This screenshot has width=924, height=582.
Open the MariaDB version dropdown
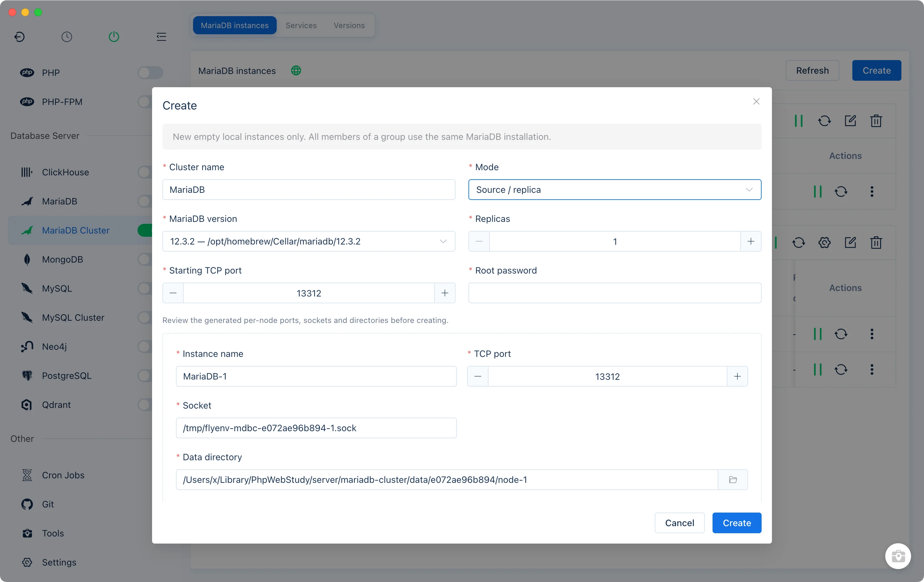pos(309,241)
